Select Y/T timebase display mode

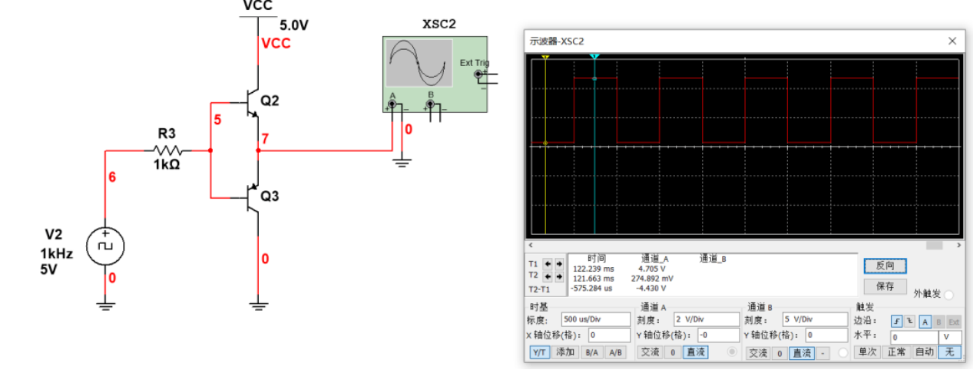(540, 352)
